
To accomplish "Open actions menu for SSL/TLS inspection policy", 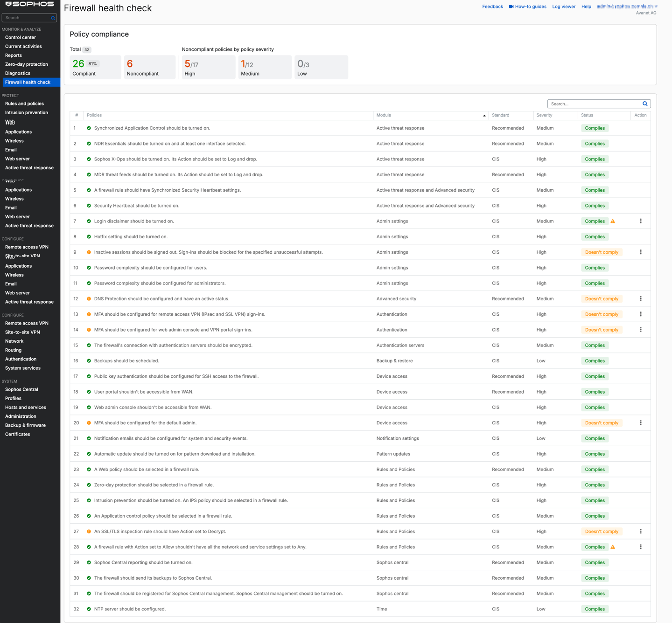I will [x=641, y=532].
